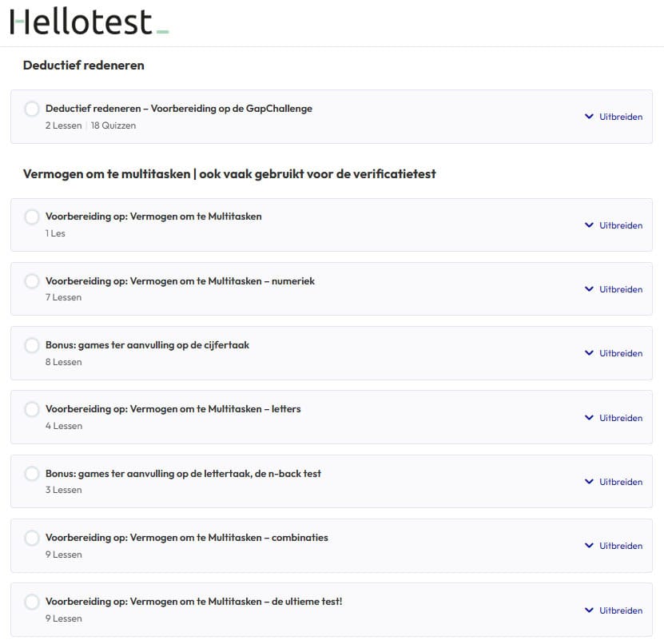Image resolution: width=664 pixels, height=644 pixels.
Task: Click completion circle beside Multitasken – letters
Action: [x=32, y=409]
